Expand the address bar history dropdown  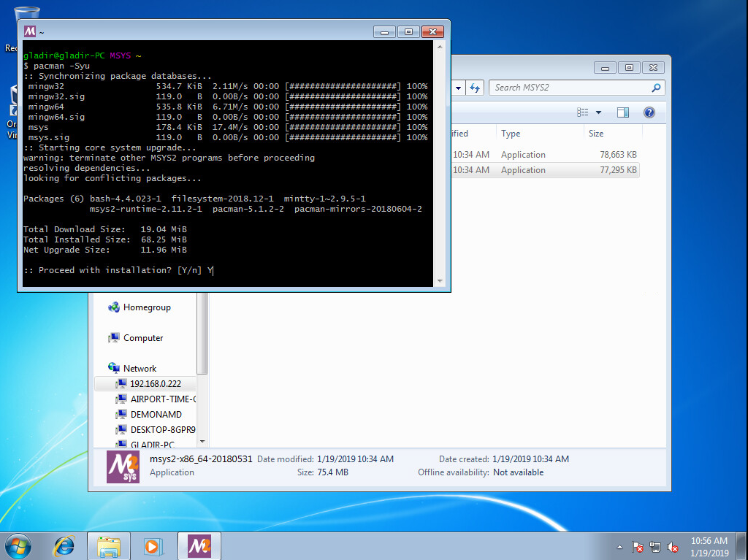click(x=459, y=88)
